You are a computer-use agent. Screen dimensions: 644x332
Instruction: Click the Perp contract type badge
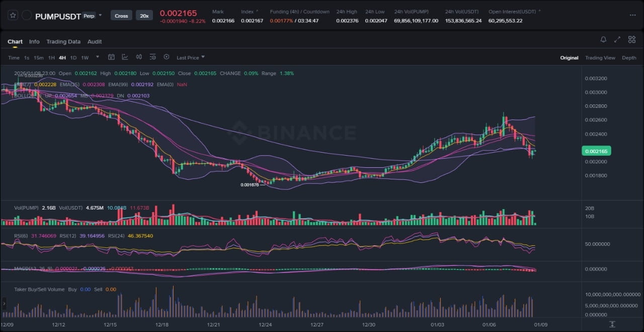coord(89,16)
